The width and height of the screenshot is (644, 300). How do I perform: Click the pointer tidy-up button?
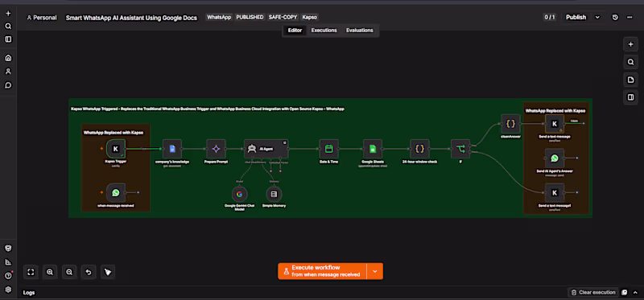(108, 272)
